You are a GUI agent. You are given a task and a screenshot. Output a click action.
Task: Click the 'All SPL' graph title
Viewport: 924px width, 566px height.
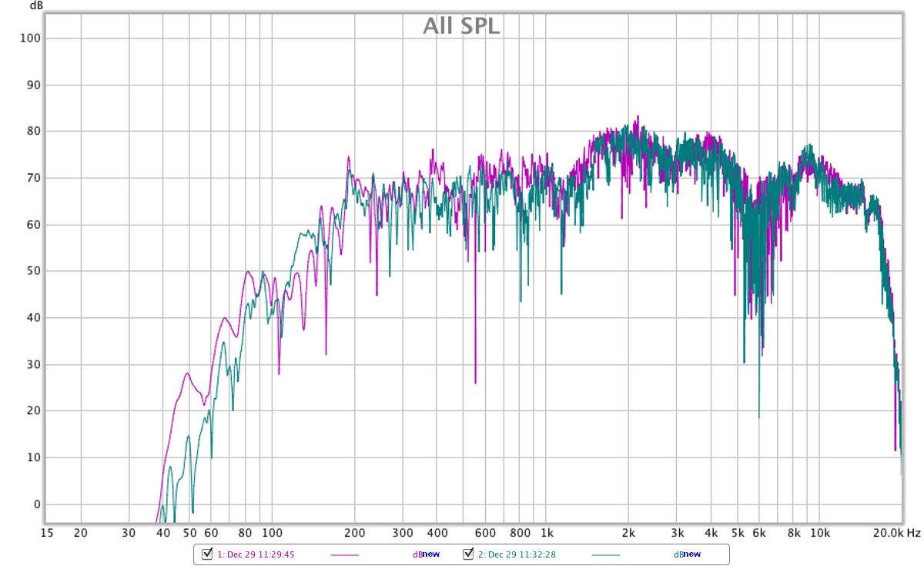coord(461,26)
